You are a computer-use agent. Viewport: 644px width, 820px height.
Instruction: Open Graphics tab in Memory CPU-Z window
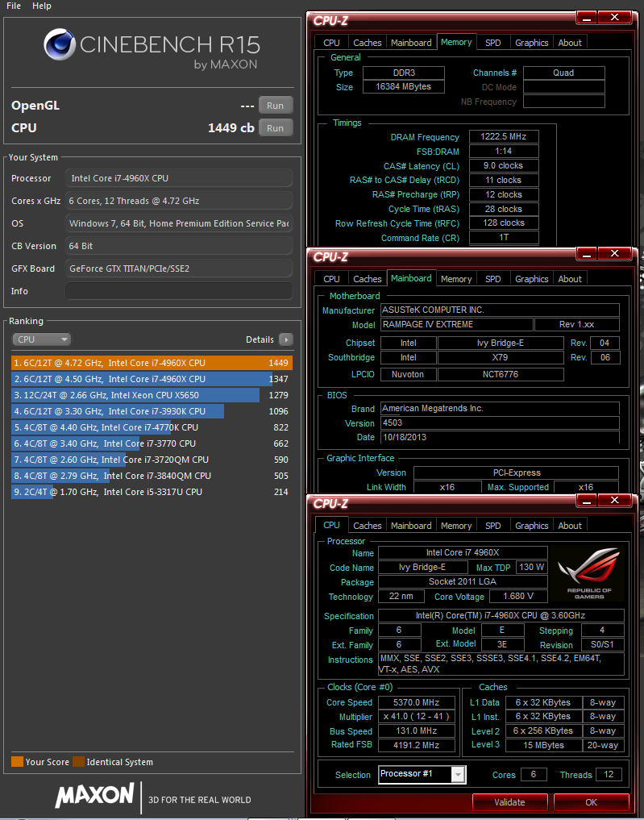point(532,43)
